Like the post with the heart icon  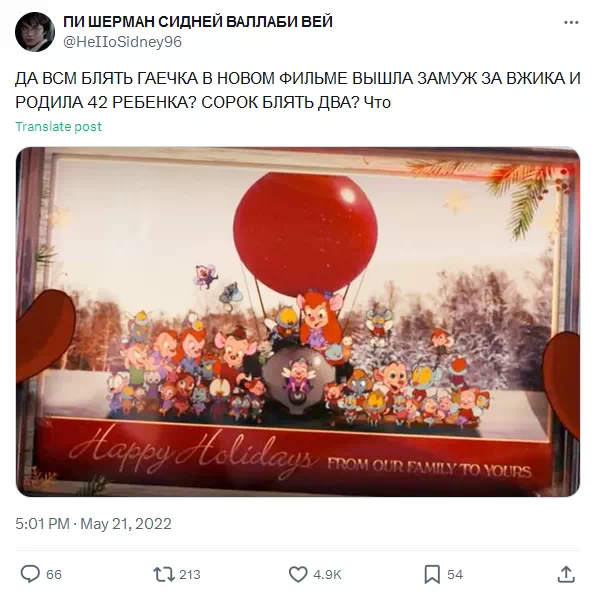tap(298, 574)
